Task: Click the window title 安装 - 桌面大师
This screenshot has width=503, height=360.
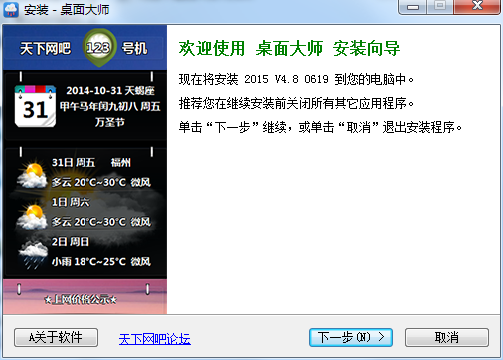Action: pyautogui.click(x=66, y=10)
